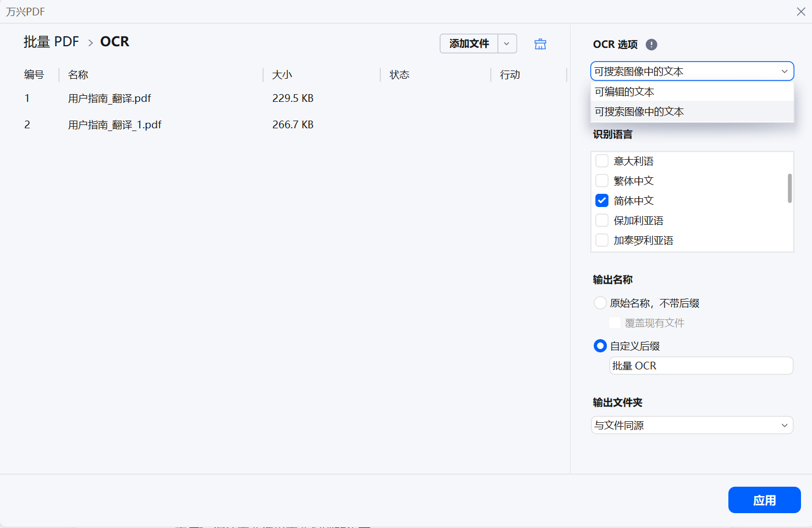Check the 意大利语 language checkbox
The width and height of the screenshot is (812, 528).
[x=602, y=161]
